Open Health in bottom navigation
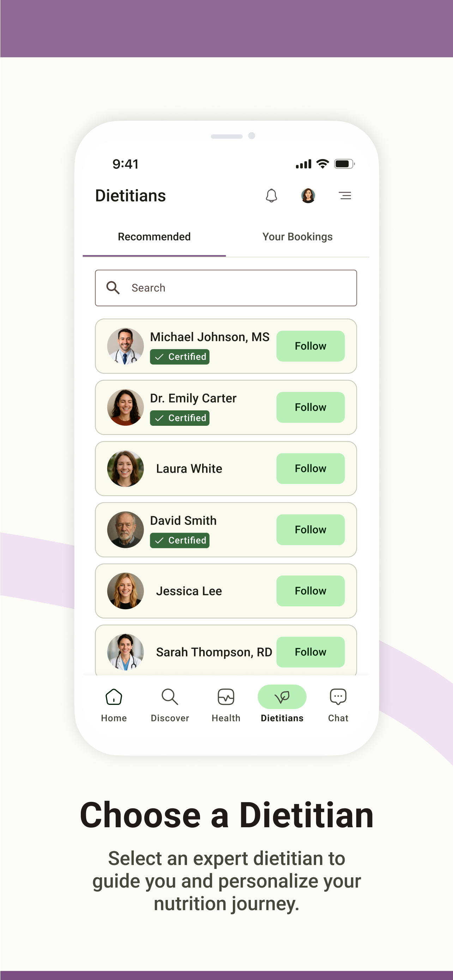The image size is (453, 980). tap(226, 705)
